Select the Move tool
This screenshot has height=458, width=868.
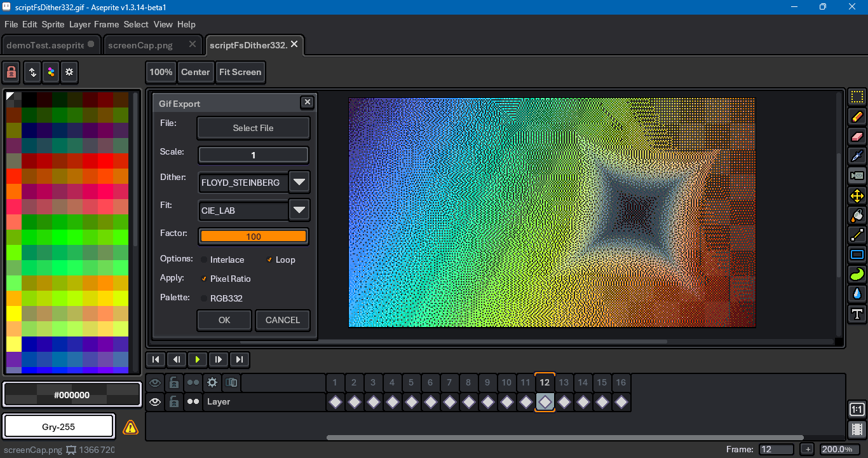point(857,196)
